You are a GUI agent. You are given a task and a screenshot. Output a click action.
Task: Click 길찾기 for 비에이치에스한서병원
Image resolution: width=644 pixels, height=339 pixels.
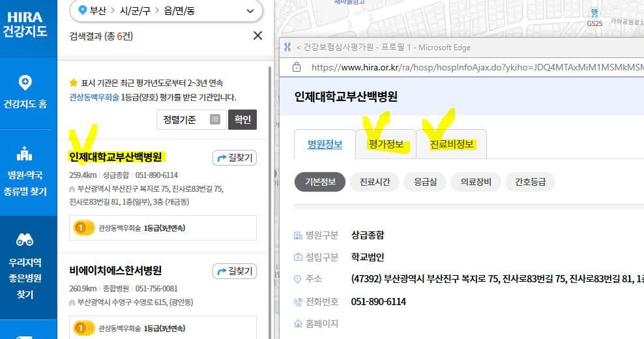235,271
